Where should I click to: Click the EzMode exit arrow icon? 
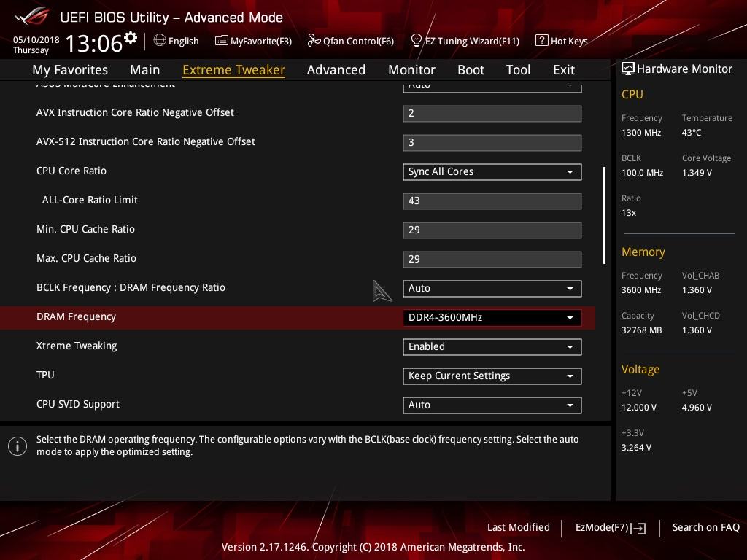(x=638, y=528)
